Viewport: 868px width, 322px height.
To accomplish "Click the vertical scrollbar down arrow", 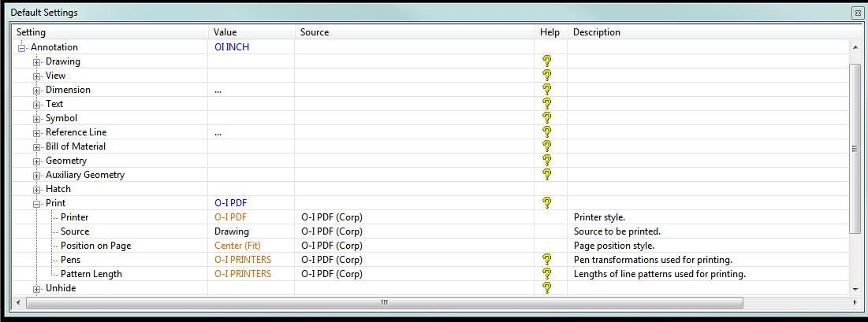I will 856,289.
